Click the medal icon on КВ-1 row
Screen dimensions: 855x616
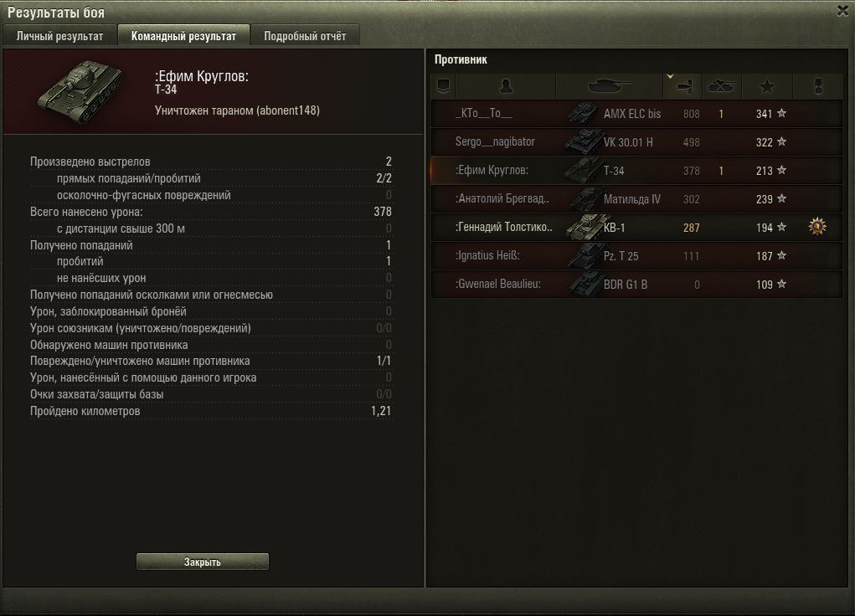pos(816,226)
